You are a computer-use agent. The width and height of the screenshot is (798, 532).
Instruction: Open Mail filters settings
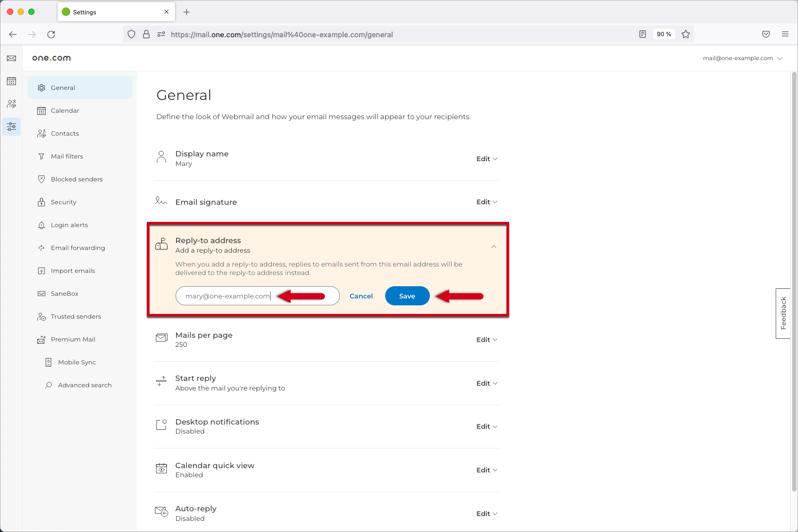(x=67, y=156)
